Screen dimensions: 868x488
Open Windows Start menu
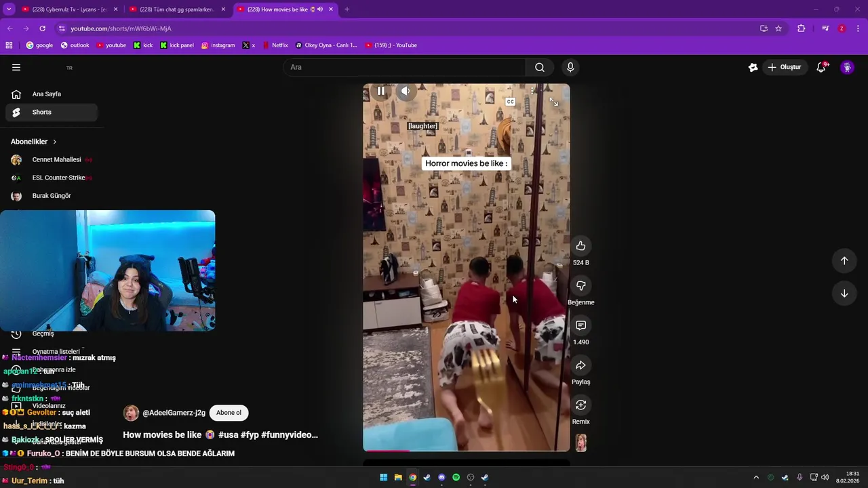coord(384,477)
